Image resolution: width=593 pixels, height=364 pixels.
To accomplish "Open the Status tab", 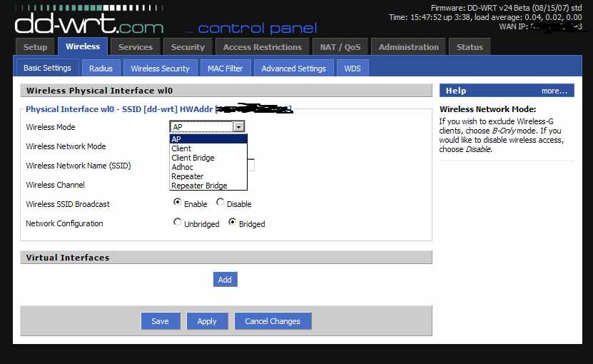I will 470,47.
